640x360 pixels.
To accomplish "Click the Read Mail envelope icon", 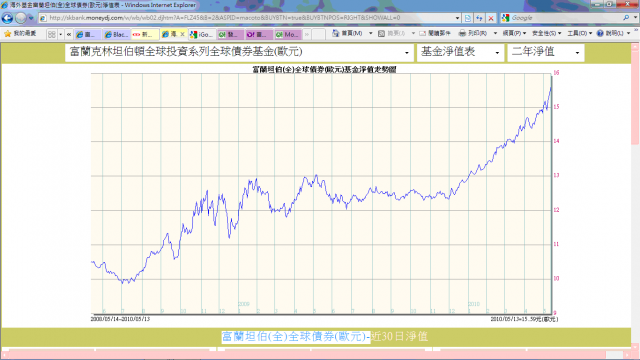I will [422, 33].
